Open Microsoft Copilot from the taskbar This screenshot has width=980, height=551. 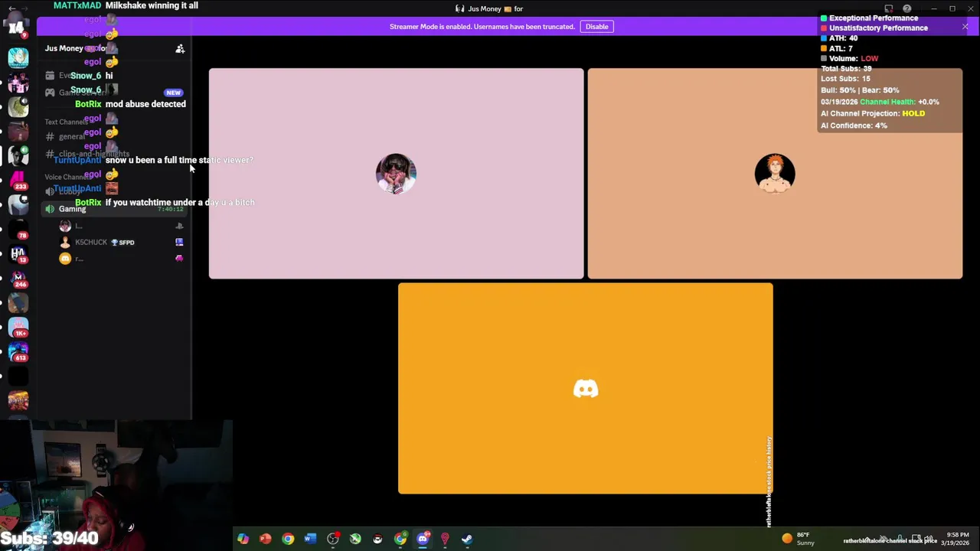pos(243,539)
